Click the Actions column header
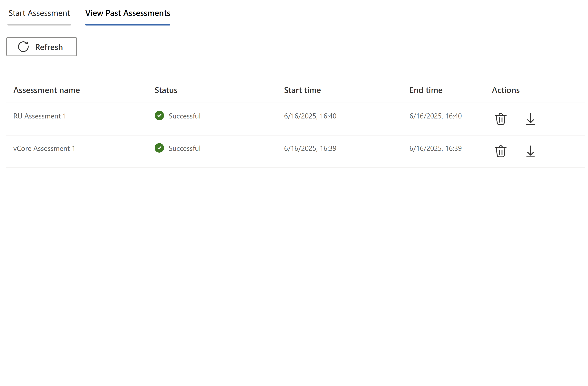Image resolution: width=588 pixels, height=386 pixels. 505,90
